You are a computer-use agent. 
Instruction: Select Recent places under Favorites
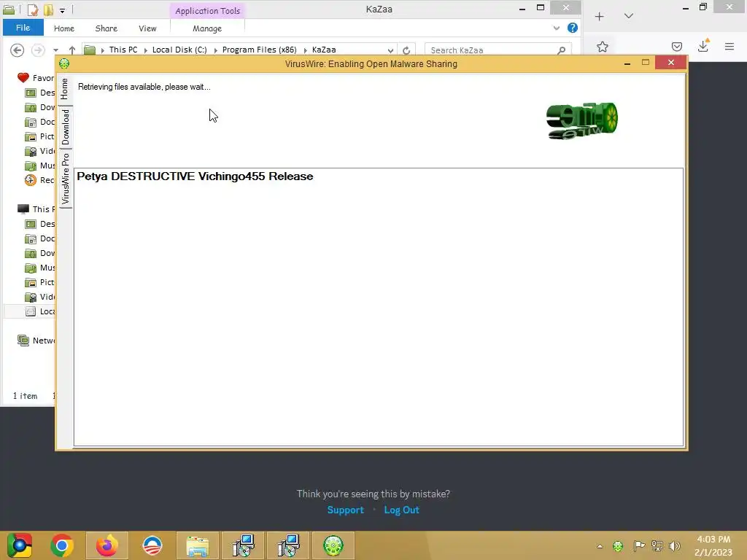coord(40,180)
